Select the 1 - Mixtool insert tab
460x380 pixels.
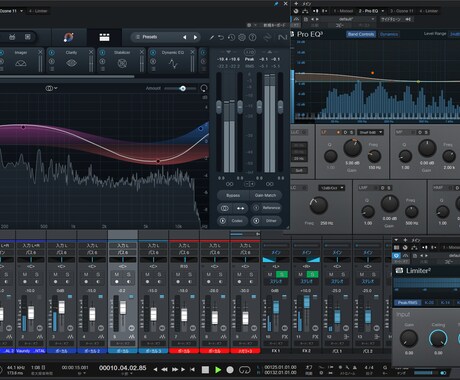tap(343, 11)
